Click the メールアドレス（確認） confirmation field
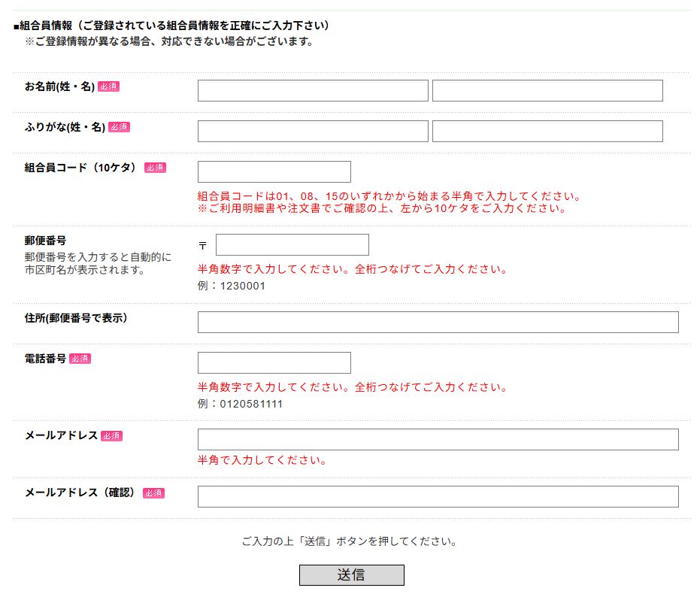This screenshot has width=700, height=600. (x=437, y=497)
